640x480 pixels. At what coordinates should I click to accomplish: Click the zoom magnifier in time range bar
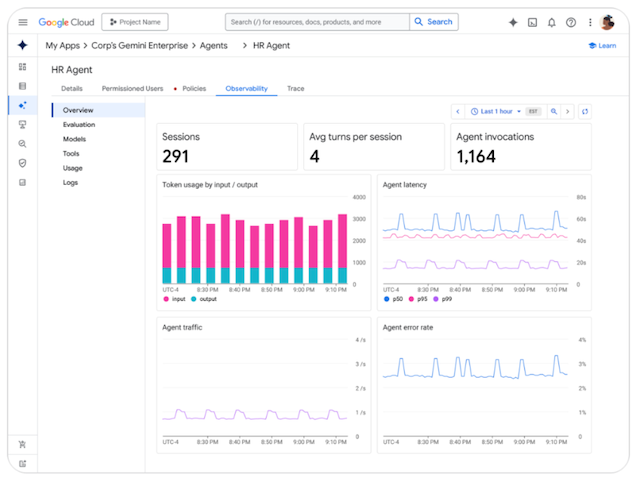[554, 111]
